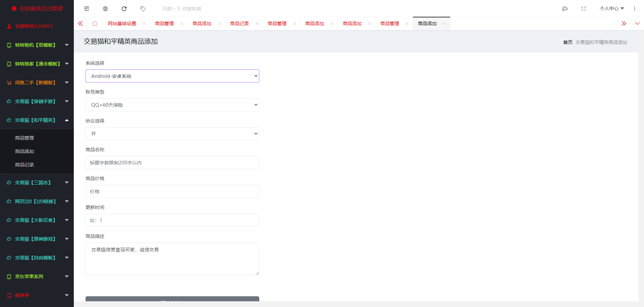Switch to 网站基础设置 tab
This screenshot has width=644, height=307.
click(x=122, y=23)
